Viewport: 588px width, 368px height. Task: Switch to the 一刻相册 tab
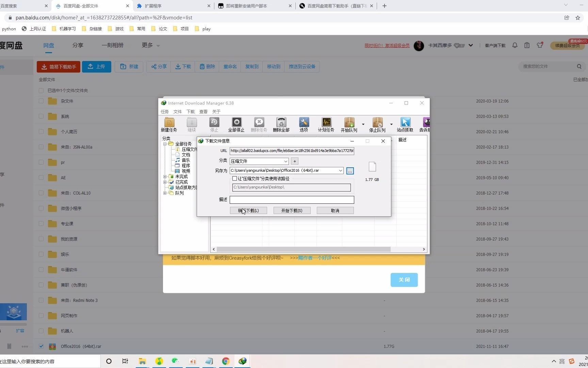(113, 45)
